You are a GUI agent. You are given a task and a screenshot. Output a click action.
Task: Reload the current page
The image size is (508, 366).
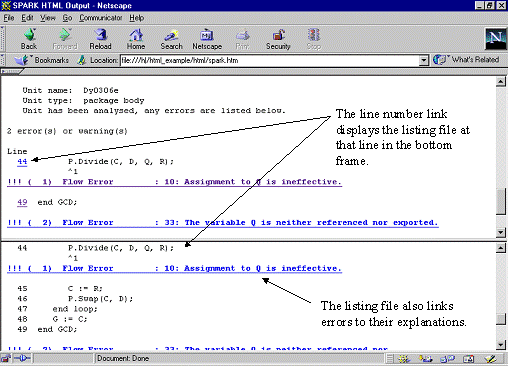click(100, 39)
